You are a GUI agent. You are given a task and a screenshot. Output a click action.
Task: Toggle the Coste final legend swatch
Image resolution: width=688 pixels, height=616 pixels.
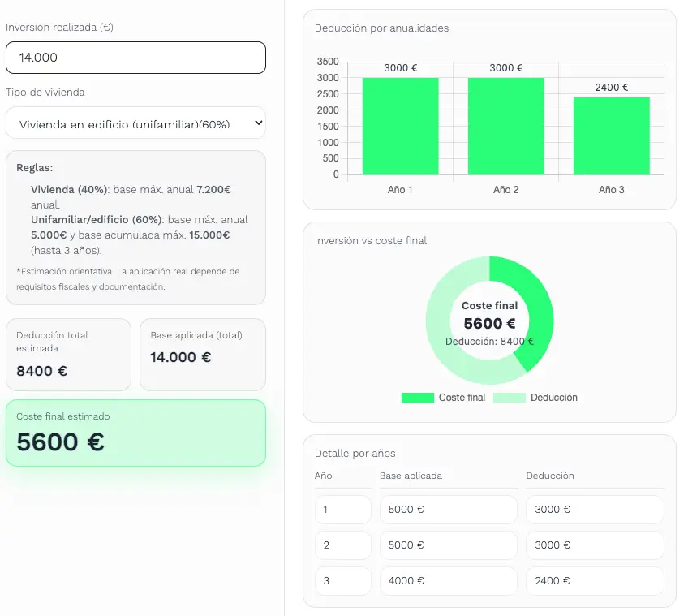418,398
